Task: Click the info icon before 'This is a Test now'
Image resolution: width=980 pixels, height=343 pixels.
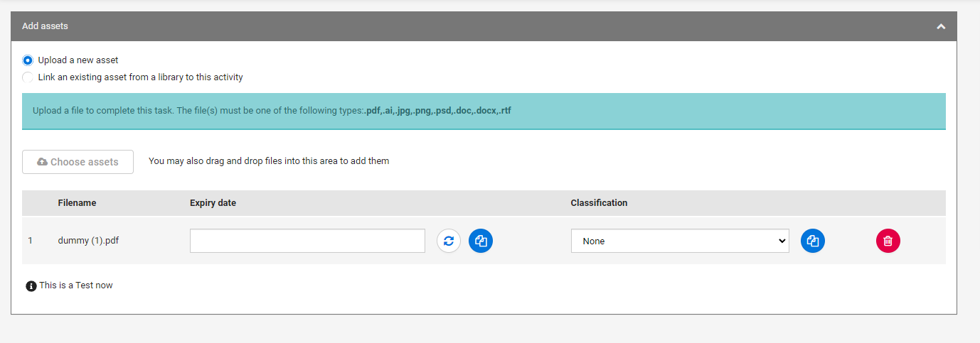Action: pyautogui.click(x=31, y=286)
